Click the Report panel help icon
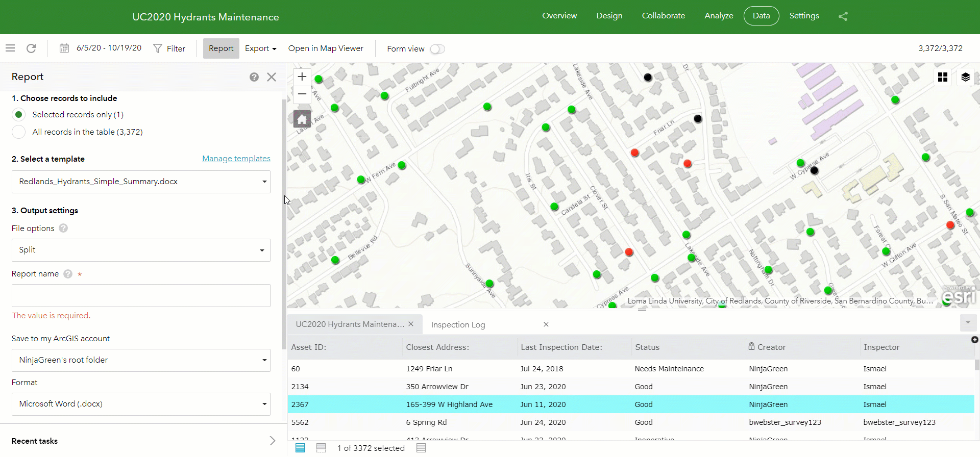 [x=254, y=77]
